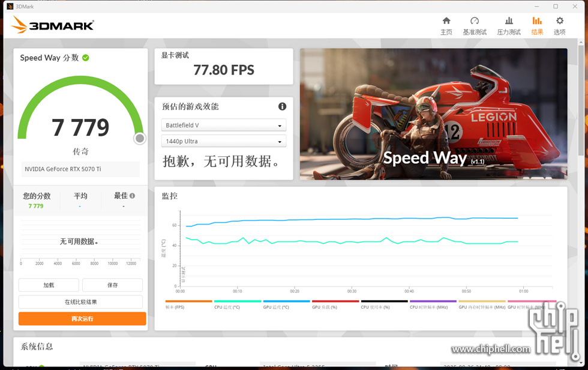Click the 在线比较结果 button
This screenshot has width=588, height=370.
(x=80, y=302)
